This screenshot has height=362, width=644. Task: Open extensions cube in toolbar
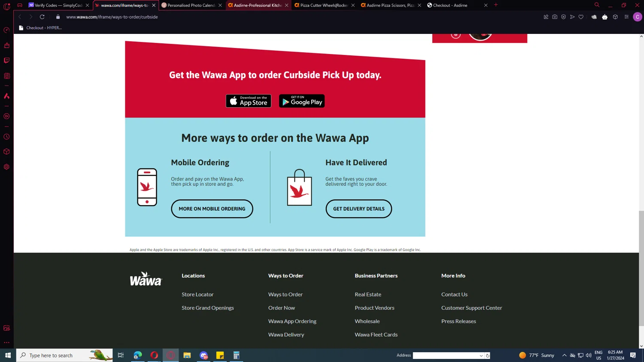(615, 17)
